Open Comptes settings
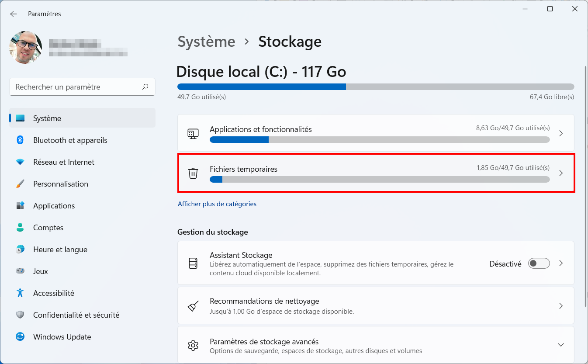 82,228
